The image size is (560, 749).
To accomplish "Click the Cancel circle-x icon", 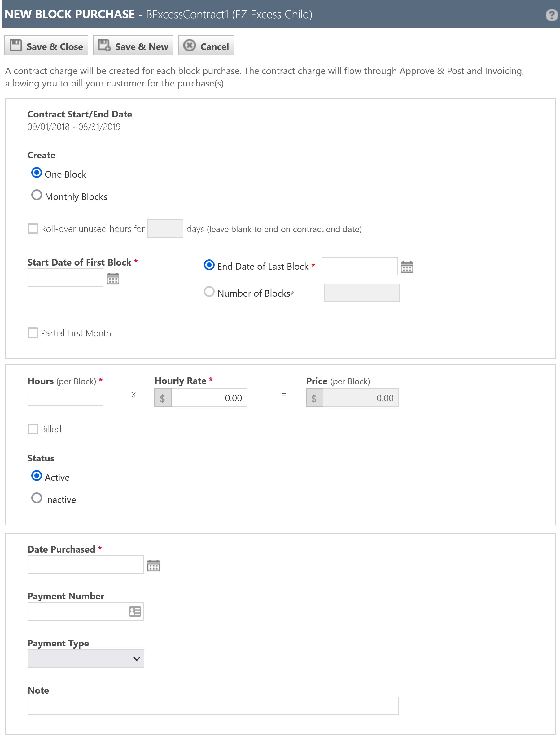I will pyautogui.click(x=190, y=45).
